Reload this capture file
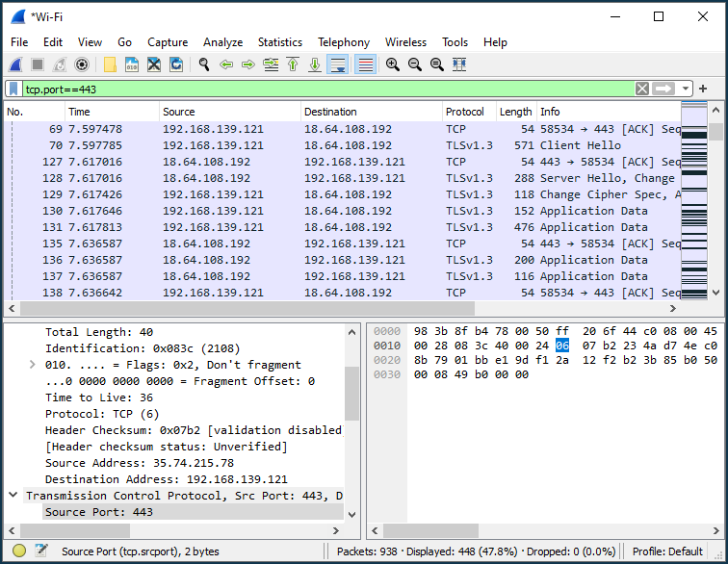The width and height of the screenshot is (728, 564). coord(176,64)
